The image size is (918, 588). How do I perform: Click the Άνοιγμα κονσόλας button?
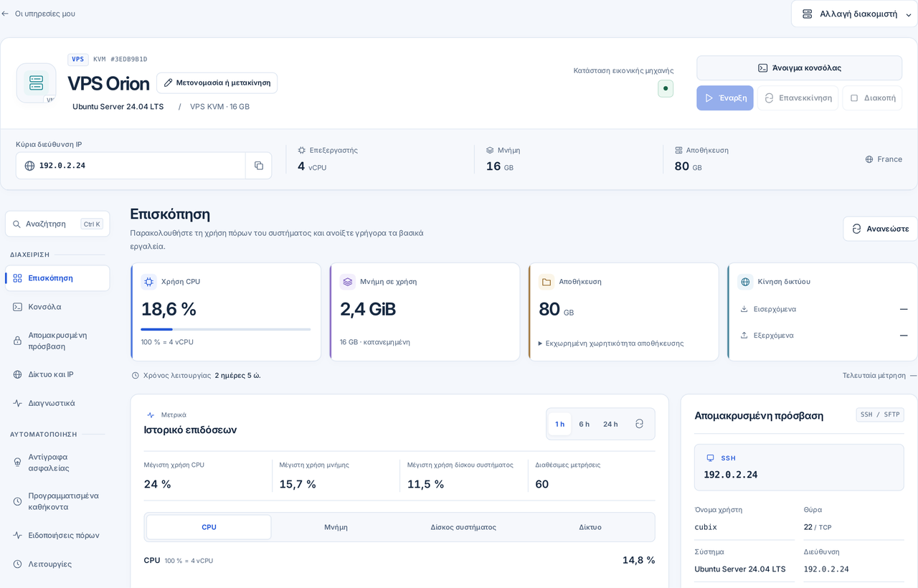click(x=799, y=68)
